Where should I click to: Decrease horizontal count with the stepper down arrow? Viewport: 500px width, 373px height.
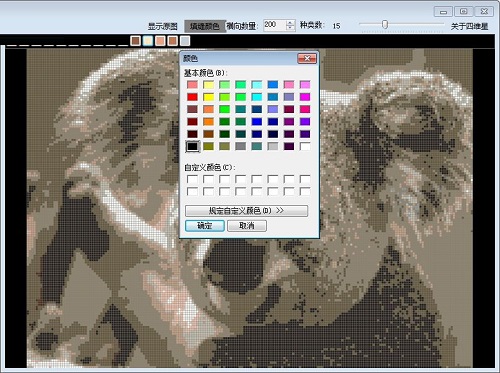point(290,28)
